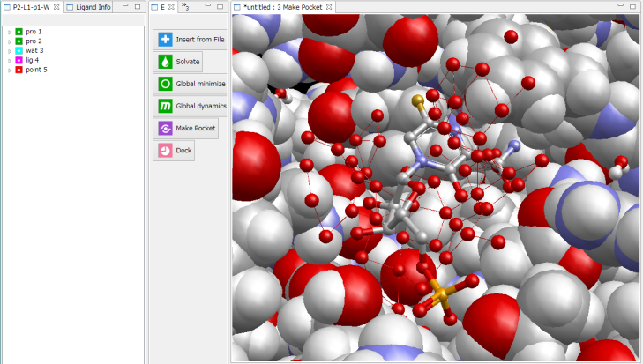Click the Dock button label
This screenshot has width=643, height=364.
[183, 151]
